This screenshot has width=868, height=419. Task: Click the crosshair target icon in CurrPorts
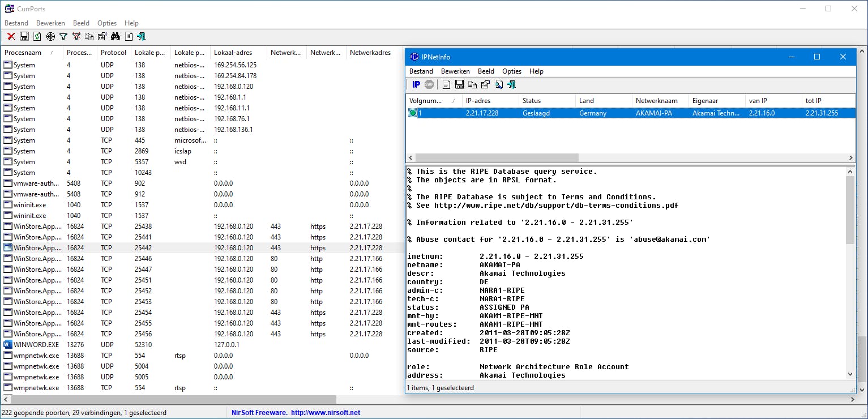tap(50, 36)
